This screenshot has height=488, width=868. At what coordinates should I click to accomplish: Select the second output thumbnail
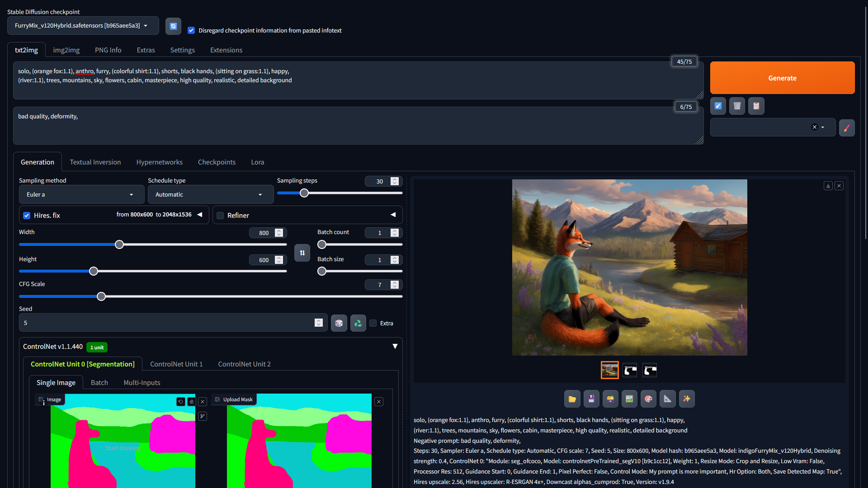point(630,371)
